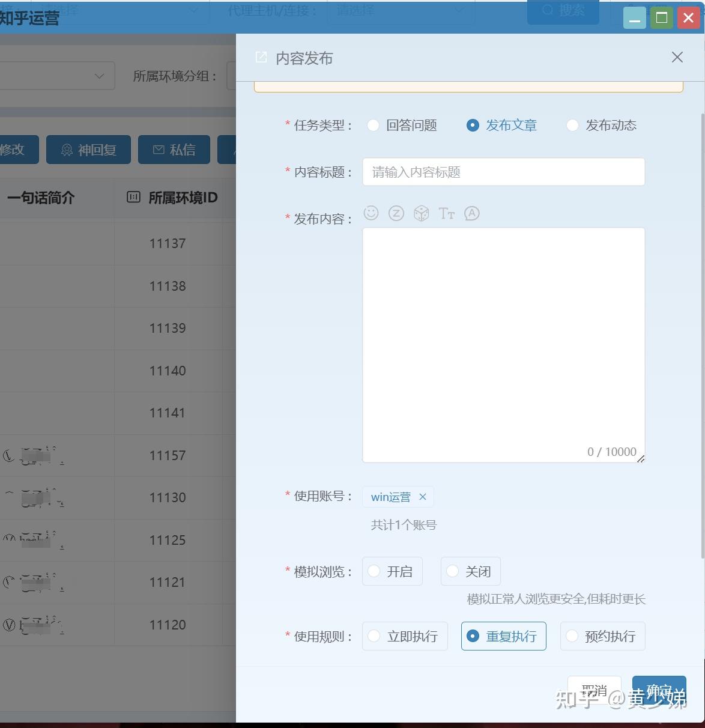Click the circled Z editor icon

(396, 213)
